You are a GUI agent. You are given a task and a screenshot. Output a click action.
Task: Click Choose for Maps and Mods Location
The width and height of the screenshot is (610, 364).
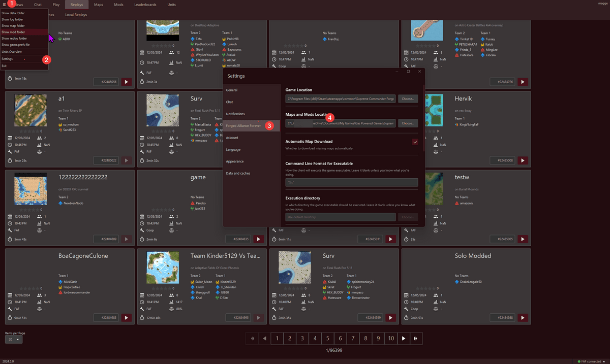pyautogui.click(x=408, y=123)
